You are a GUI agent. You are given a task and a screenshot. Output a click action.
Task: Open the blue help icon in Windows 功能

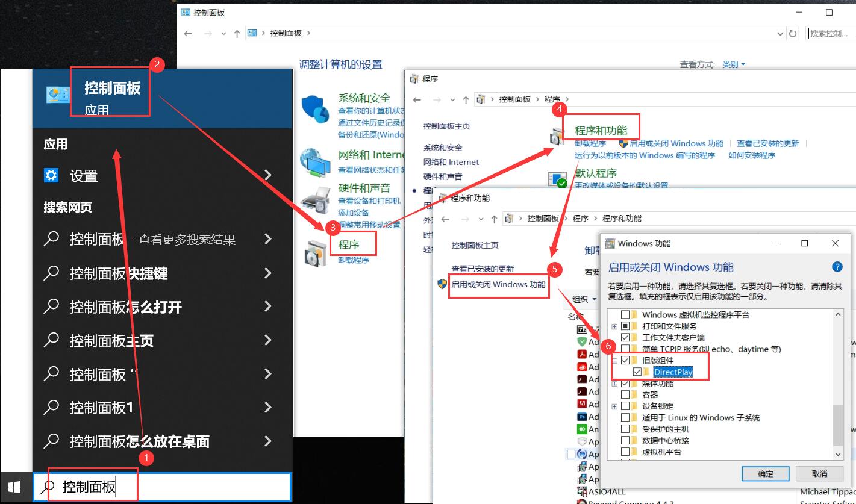(837, 267)
